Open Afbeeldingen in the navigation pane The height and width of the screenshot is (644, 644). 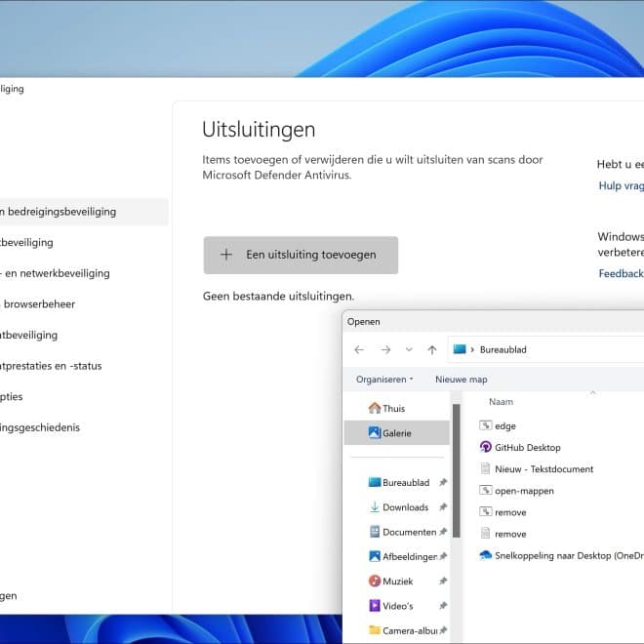pos(410,556)
